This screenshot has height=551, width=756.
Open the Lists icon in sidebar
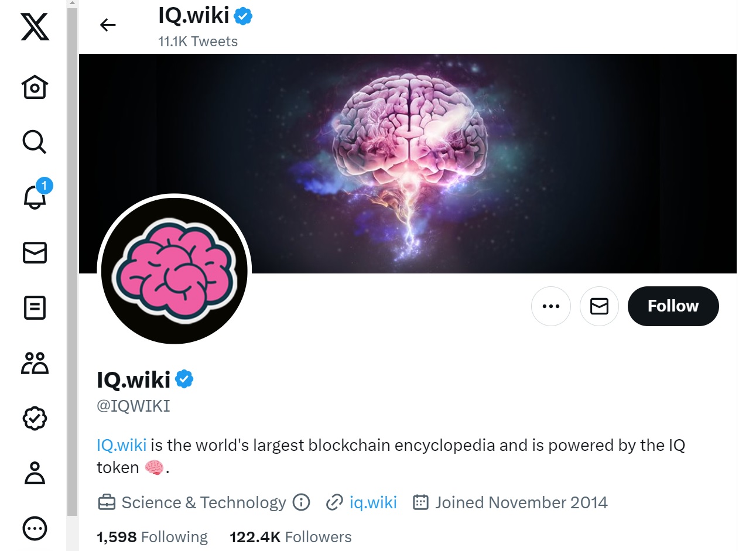pyautogui.click(x=35, y=307)
